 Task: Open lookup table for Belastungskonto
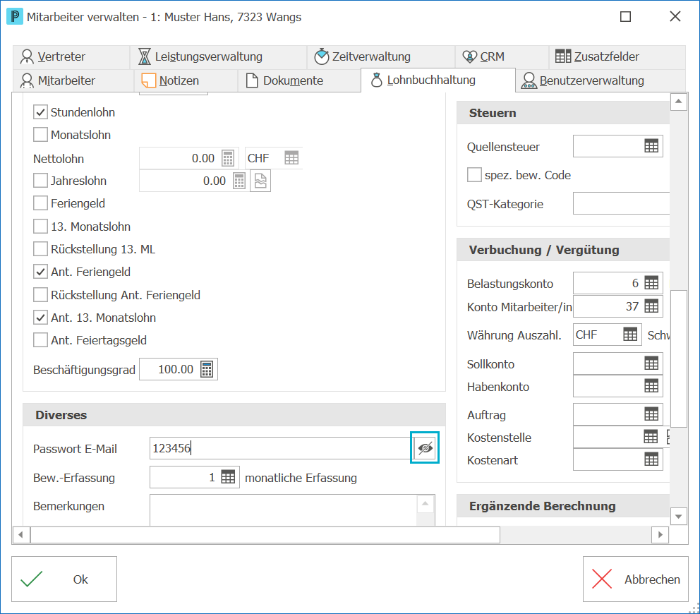coord(651,283)
